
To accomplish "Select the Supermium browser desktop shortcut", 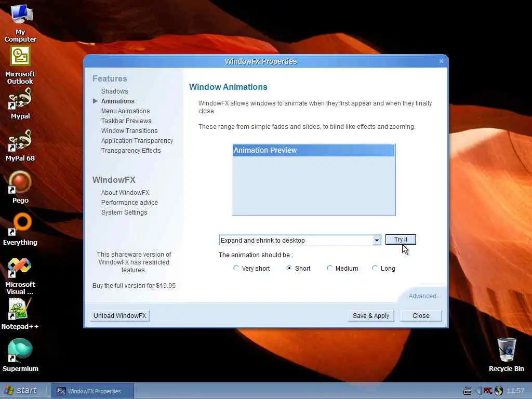I will click(x=20, y=355).
